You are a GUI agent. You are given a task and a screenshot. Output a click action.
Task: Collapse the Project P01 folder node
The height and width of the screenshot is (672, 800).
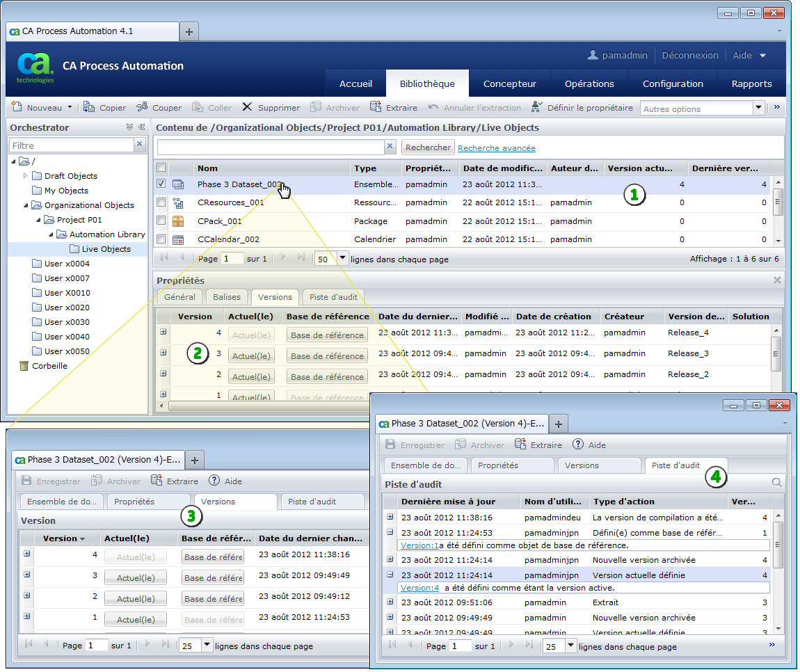[x=38, y=220]
